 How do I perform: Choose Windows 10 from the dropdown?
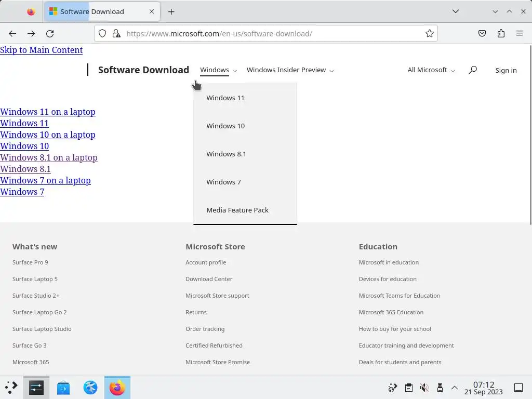245,126
